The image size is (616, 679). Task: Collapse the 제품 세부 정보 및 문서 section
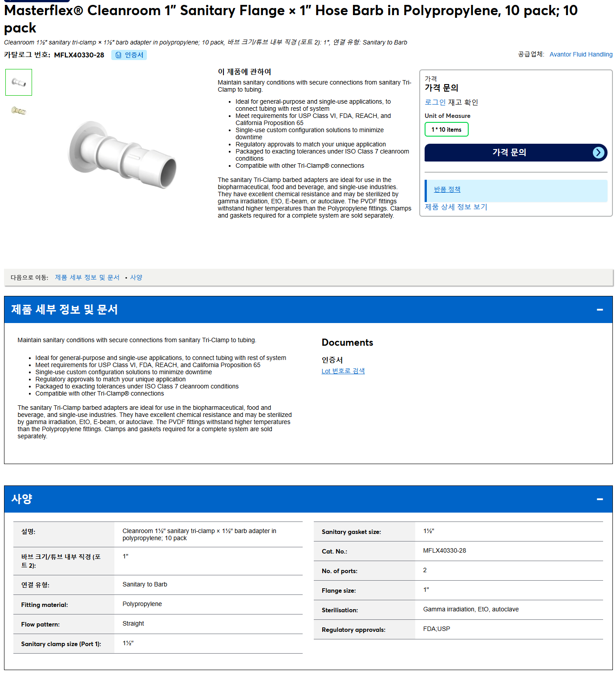tap(600, 310)
